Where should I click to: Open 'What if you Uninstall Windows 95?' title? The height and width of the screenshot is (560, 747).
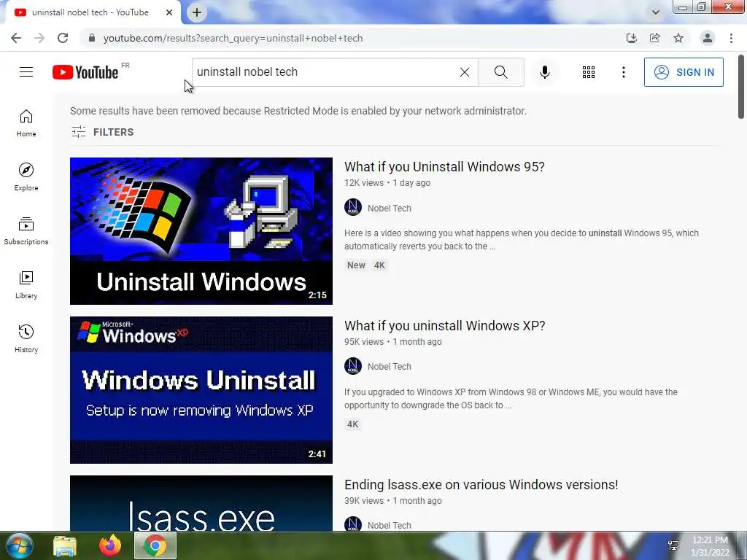444,167
